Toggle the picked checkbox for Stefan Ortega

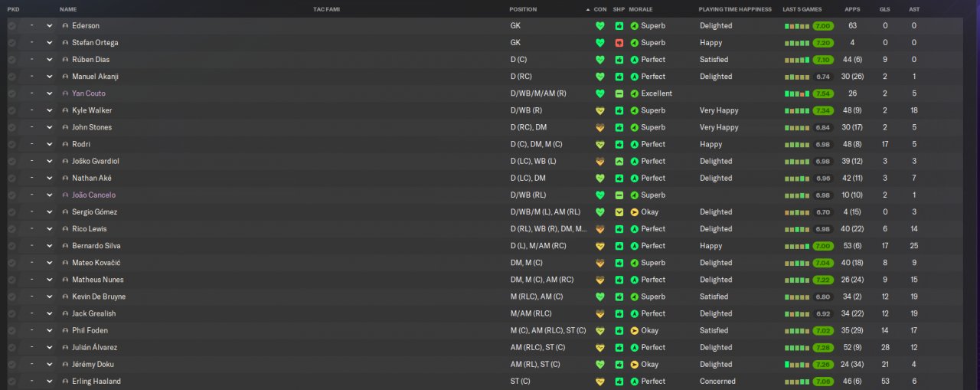tap(11, 42)
